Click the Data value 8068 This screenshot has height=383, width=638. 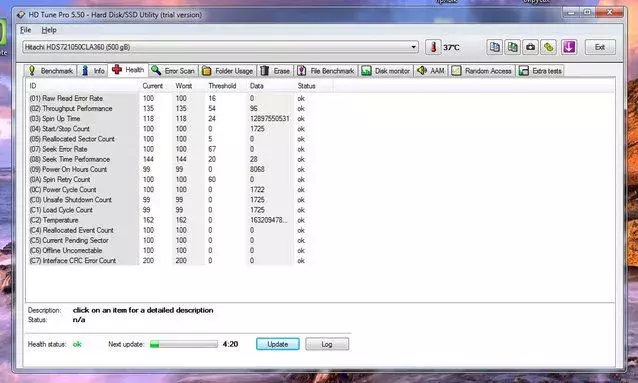coord(257,169)
